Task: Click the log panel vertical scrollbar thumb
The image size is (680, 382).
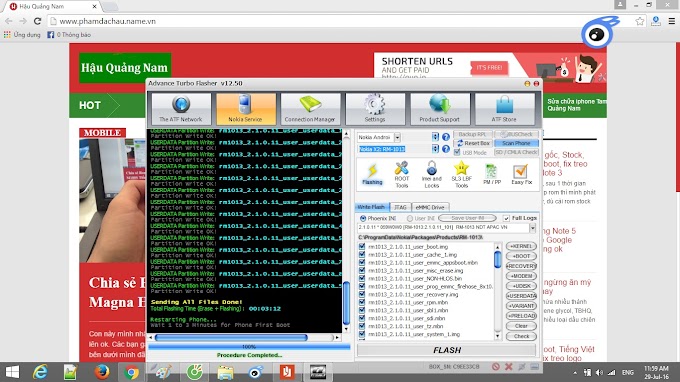Action: [346, 304]
